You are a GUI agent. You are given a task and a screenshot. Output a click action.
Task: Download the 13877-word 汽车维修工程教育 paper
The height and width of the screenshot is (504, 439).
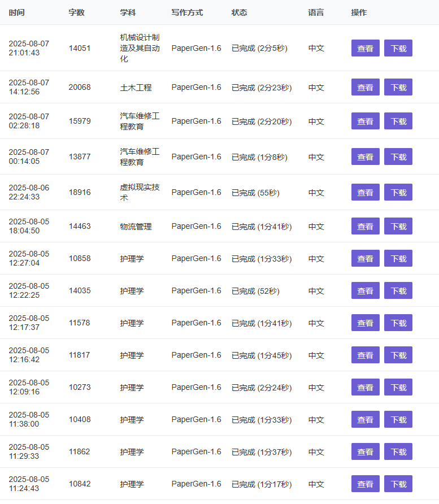tap(398, 157)
